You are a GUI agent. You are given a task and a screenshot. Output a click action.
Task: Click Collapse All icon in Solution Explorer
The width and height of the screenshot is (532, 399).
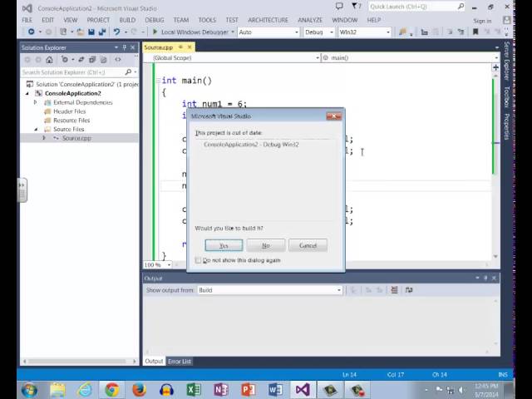point(92,60)
